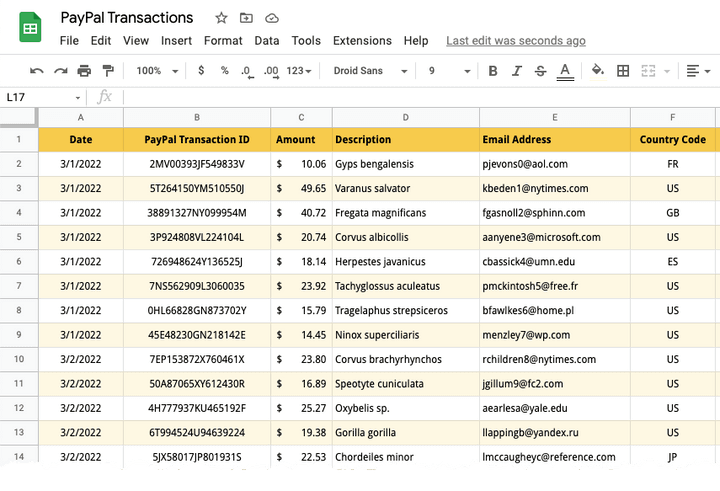The image size is (720, 491).
Task: Open the zoom 100% dropdown
Action: (157, 71)
